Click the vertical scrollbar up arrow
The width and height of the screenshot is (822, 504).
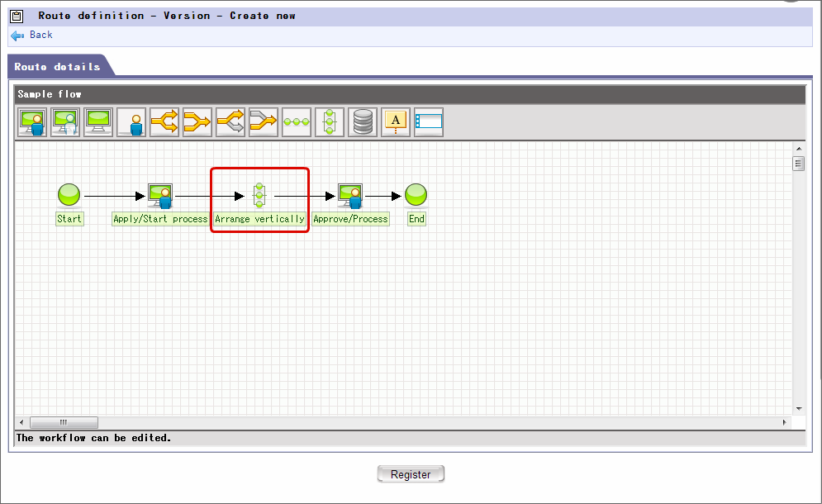(x=799, y=149)
